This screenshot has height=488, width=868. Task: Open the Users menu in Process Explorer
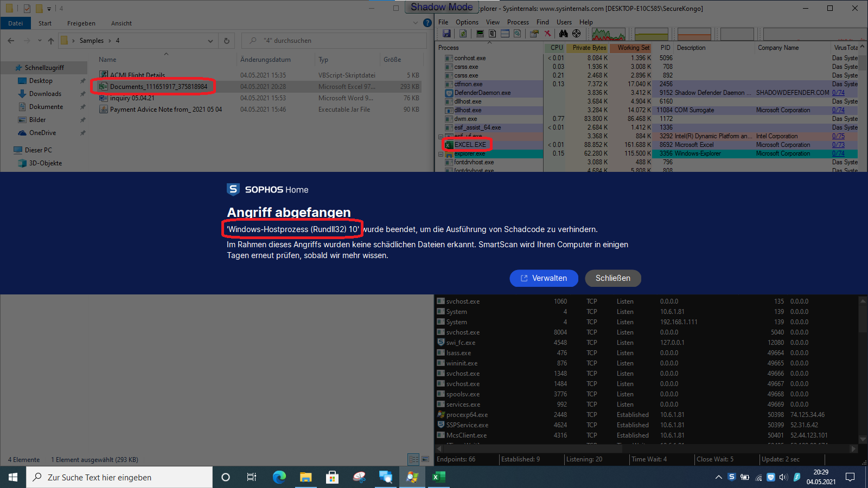564,22
